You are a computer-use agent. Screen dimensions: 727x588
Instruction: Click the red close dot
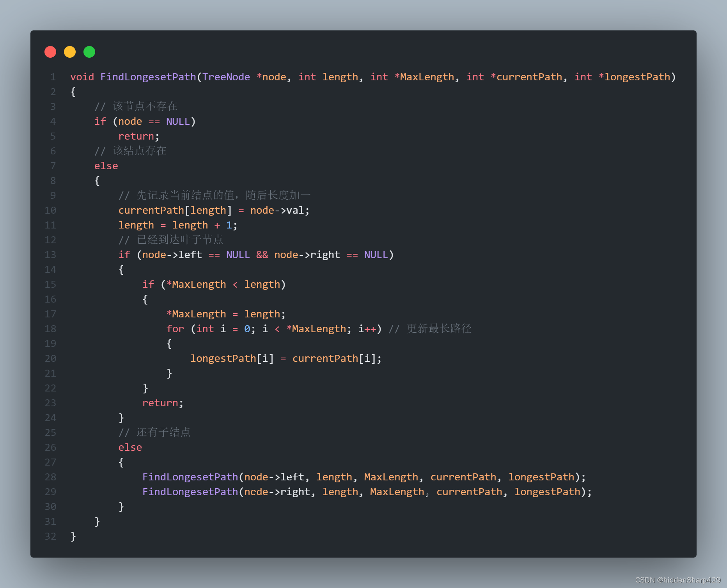(x=50, y=52)
